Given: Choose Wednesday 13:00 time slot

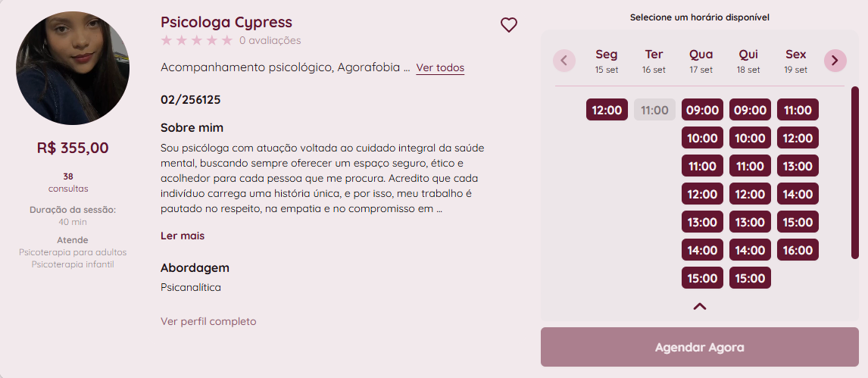Looking at the screenshot, I should 702,222.
